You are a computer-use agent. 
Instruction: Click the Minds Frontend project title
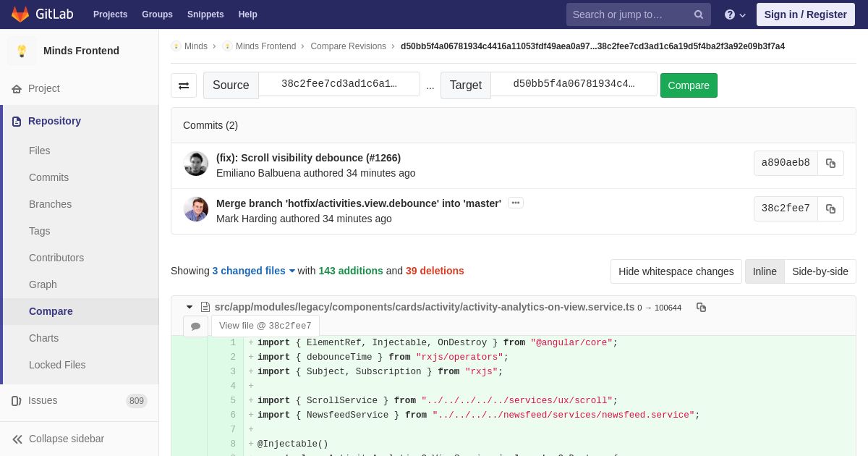point(81,51)
